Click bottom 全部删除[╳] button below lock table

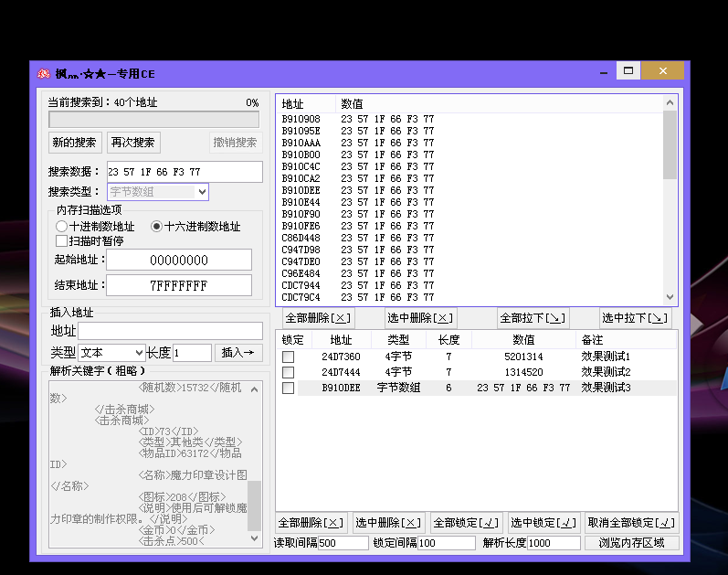[311, 523]
